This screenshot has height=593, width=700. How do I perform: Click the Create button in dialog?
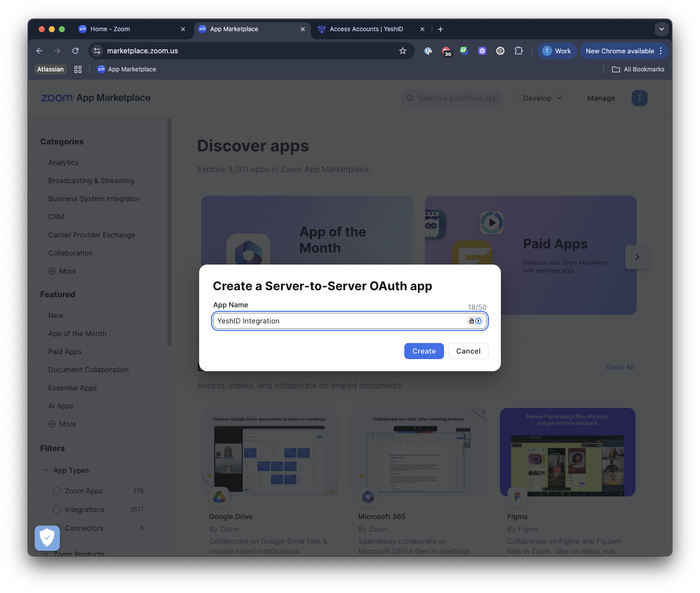tap(424, 351)
